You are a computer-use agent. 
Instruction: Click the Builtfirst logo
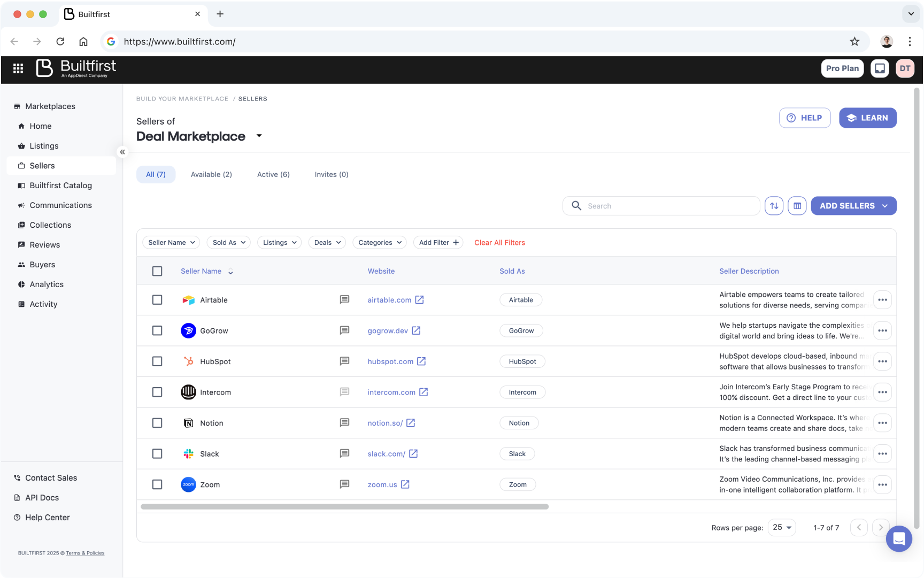click(x=76, y=68)
